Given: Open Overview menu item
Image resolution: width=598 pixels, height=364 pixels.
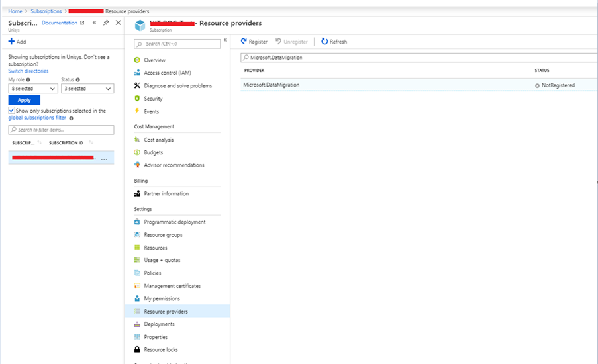Looking at the screenshot, I should click(154, 60).
